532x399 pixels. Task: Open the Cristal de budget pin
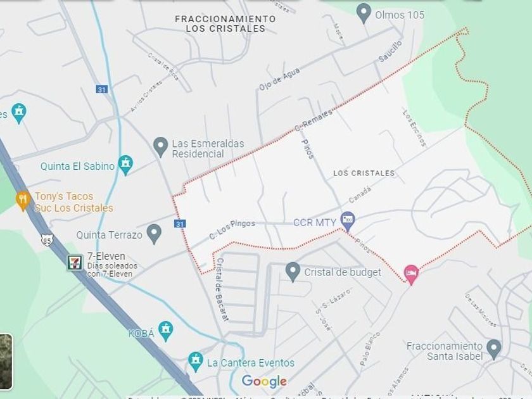pyautogui.click(x=293, y=272)
